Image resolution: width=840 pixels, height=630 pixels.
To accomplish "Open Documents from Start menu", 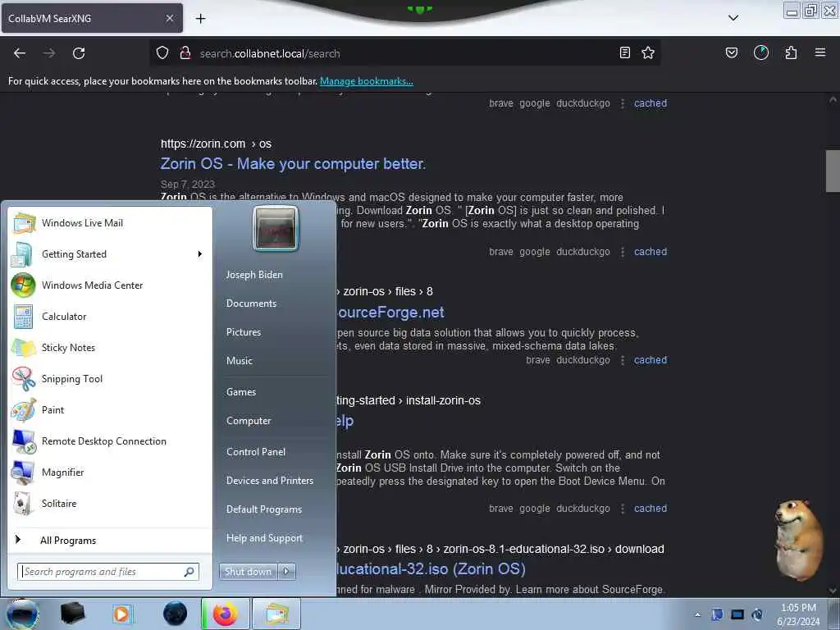I will pyautogui.click(x=251, y=304).
